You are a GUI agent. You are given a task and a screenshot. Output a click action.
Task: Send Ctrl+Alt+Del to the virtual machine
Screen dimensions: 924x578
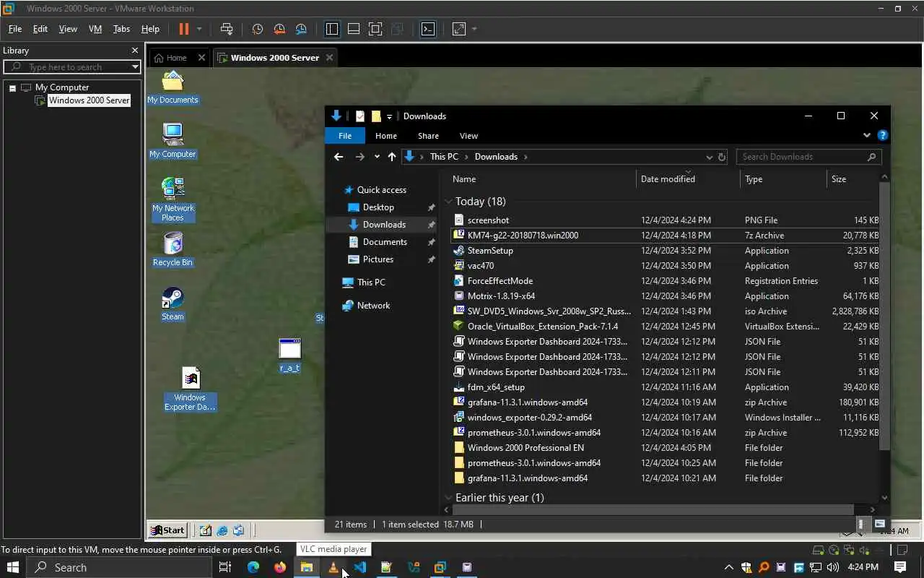tap(227, 29)
